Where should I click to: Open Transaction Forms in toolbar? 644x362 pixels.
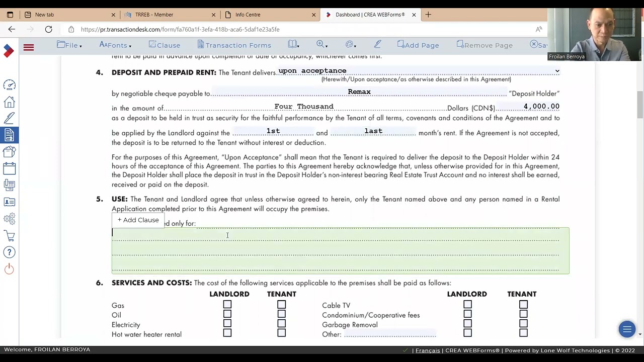234,45
